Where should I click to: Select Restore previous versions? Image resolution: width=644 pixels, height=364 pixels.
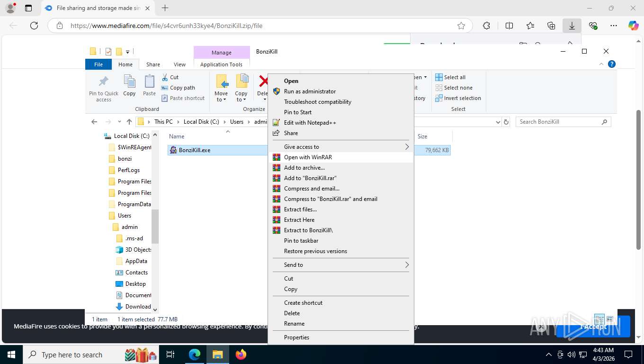coord(341,251)
